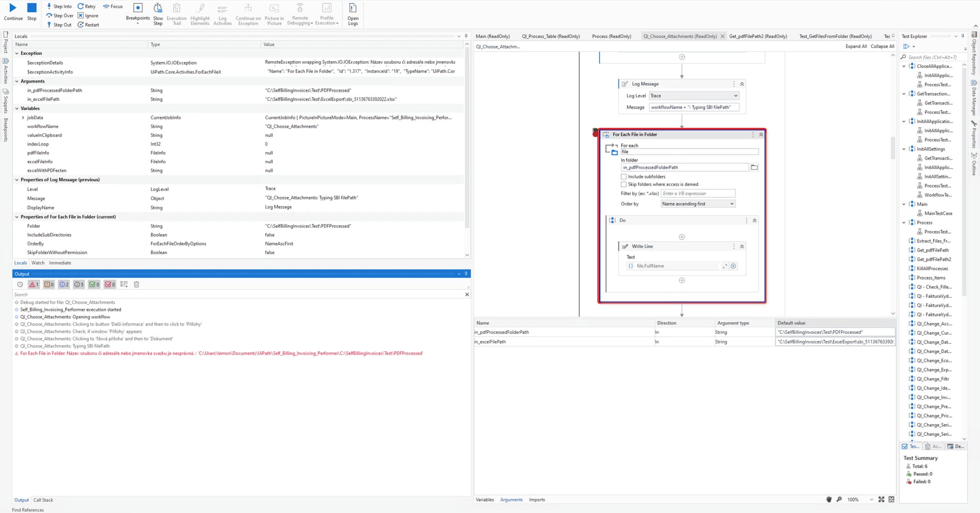
Task: Restart the debugging session
Action: click(88, 25)
